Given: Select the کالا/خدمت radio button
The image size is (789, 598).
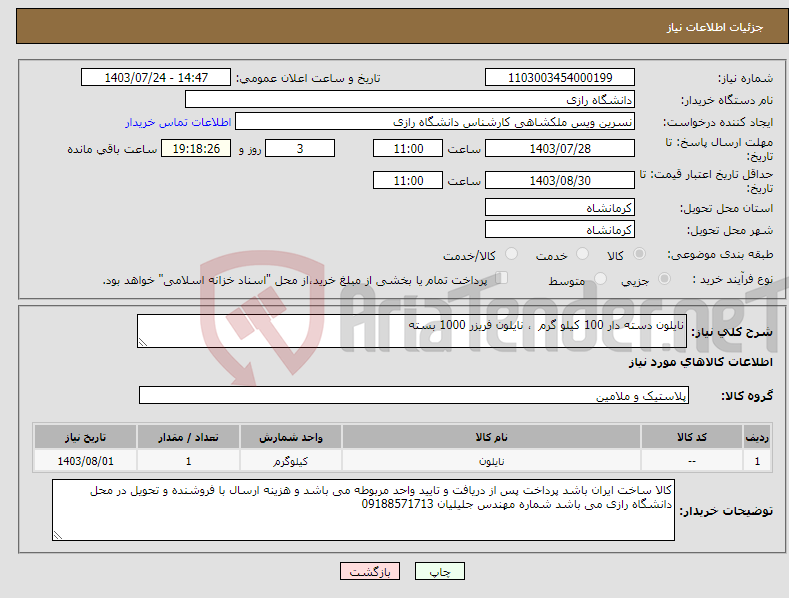Looking at the screenshot, I should (511, 254).
